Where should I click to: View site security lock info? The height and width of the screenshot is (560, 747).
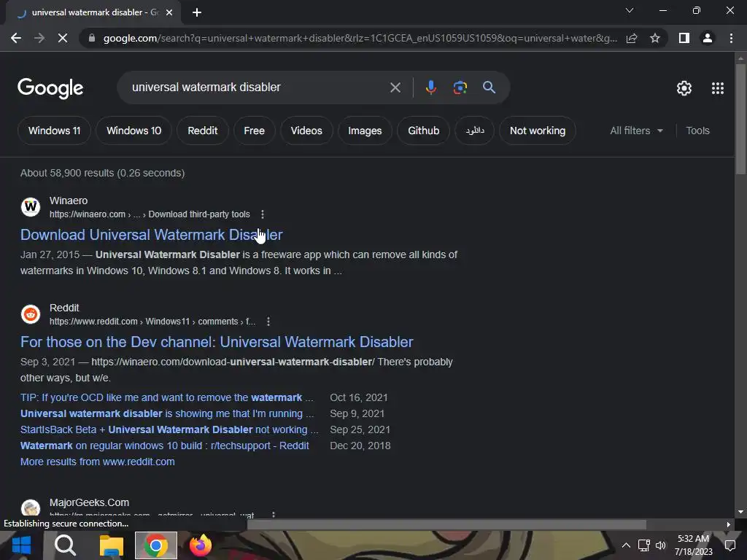tap(92, 38)
